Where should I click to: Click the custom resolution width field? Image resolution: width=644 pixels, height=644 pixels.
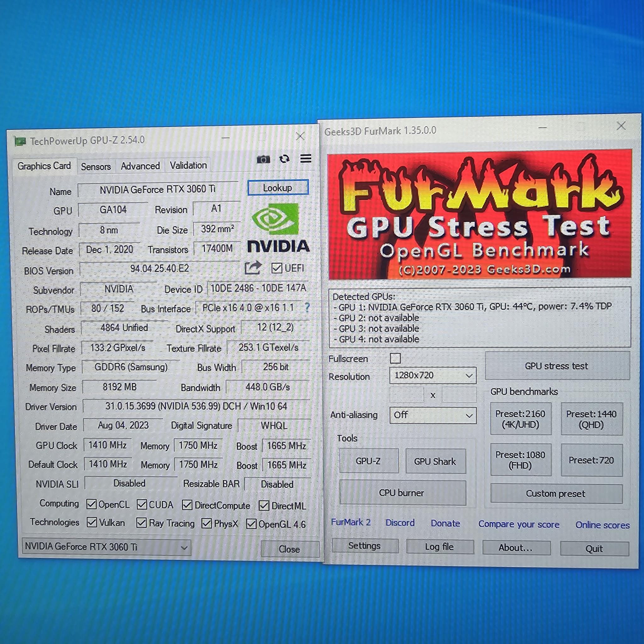coord(407,395)
